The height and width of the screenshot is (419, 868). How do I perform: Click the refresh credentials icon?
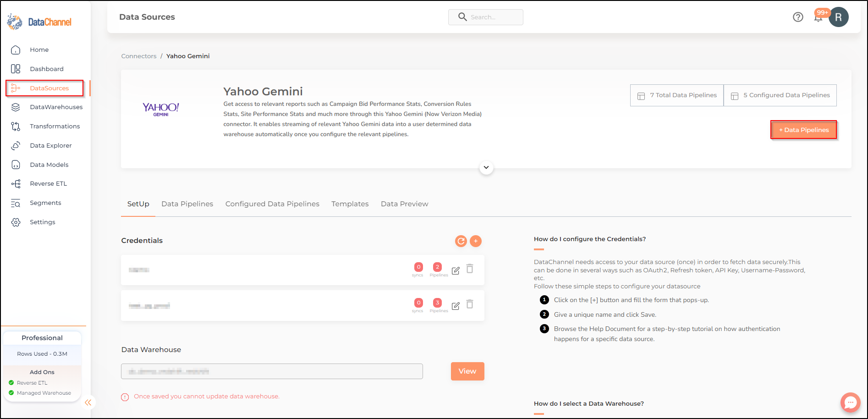click(x=461, y=241)
